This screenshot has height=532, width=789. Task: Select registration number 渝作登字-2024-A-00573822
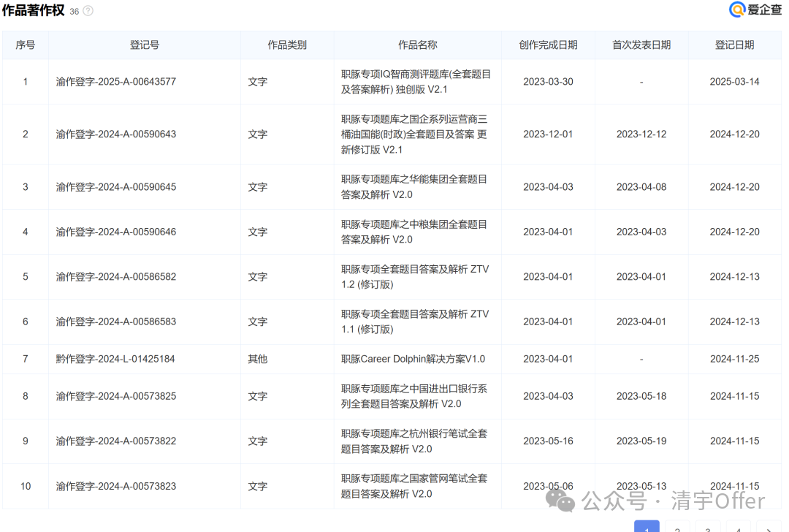[x=115, y=441]
